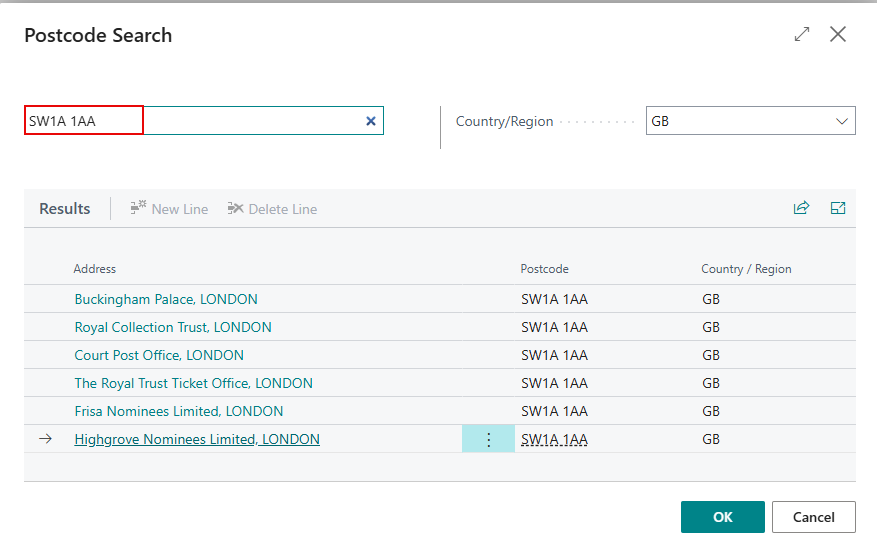This screenshot has height=554, width=877.
Task: Click GB cell in Frisa Nominees row
Action: click(711, 411)
